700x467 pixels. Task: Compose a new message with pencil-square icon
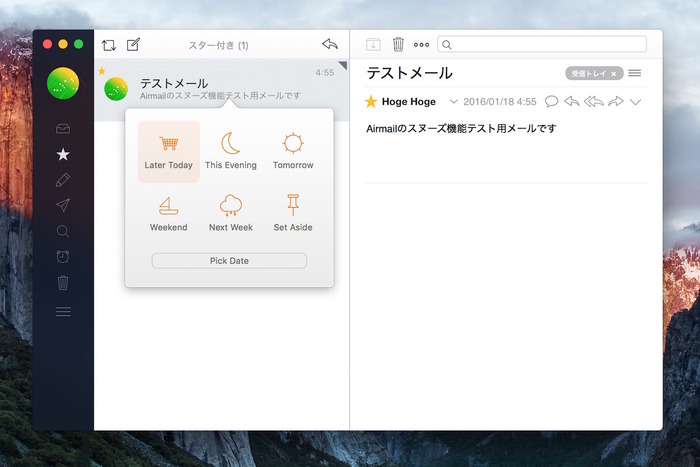pyautogui.click(x=133, y=45)
